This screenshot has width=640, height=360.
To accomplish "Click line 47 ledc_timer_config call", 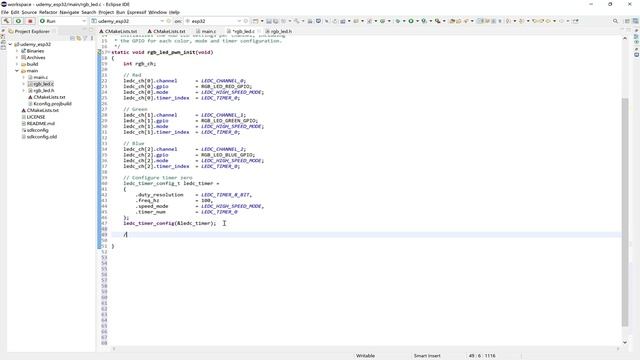I will 170,223.
